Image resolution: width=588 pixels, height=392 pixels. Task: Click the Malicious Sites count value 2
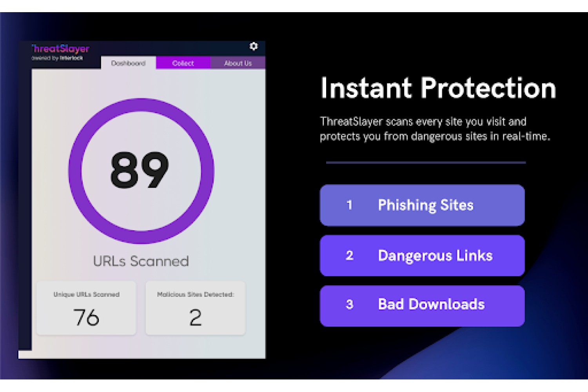pos(195,318)
